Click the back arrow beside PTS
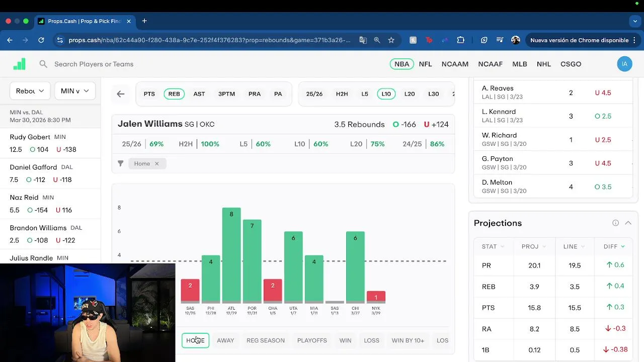This screenshot has height=362, width=644. tap(121, 94)
